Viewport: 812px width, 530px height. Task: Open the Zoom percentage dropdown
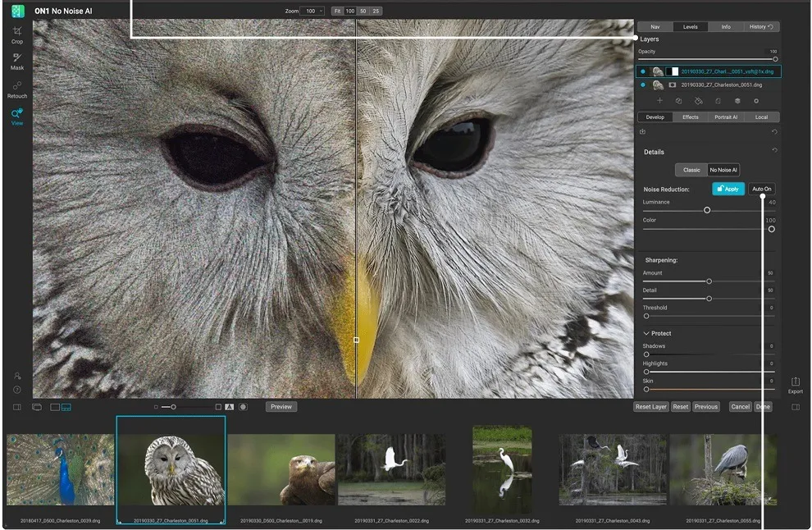point(314,11)
